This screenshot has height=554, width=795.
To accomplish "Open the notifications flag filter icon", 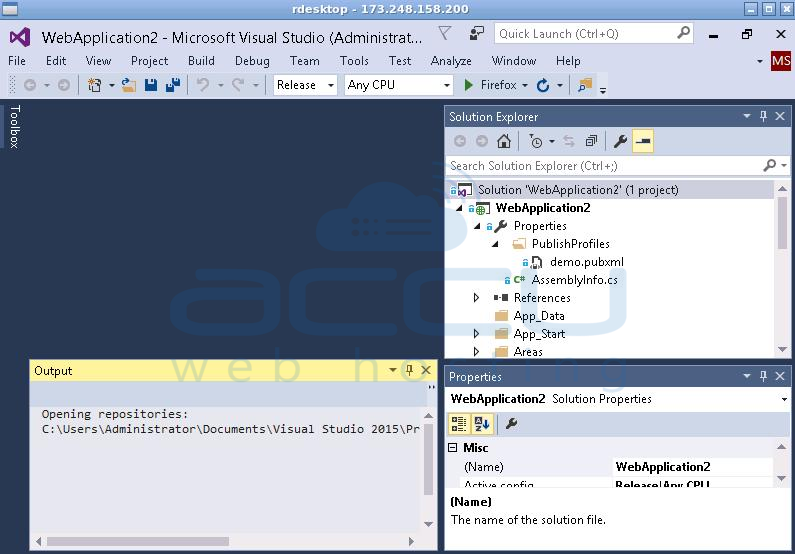I will pos(445,33).
